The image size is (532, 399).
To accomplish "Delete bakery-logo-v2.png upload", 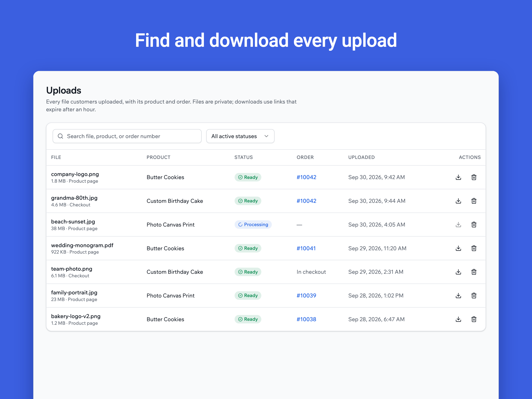I will pos(474,319).
